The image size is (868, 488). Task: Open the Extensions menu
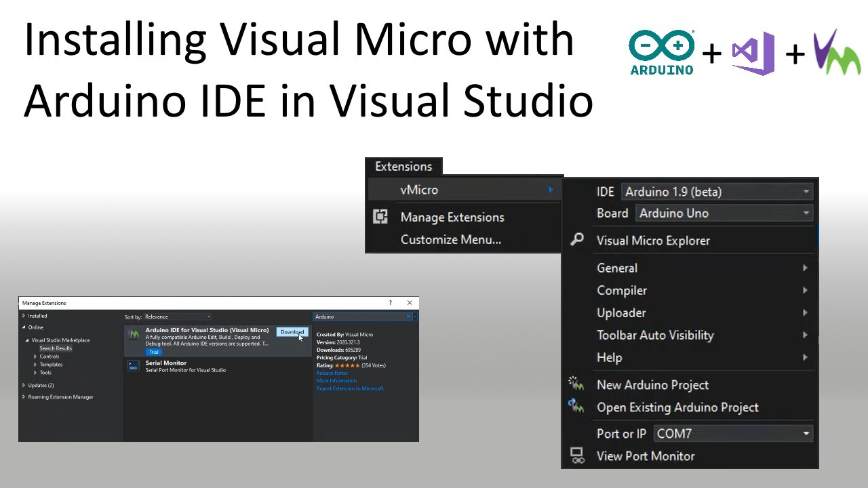point(403,166)
